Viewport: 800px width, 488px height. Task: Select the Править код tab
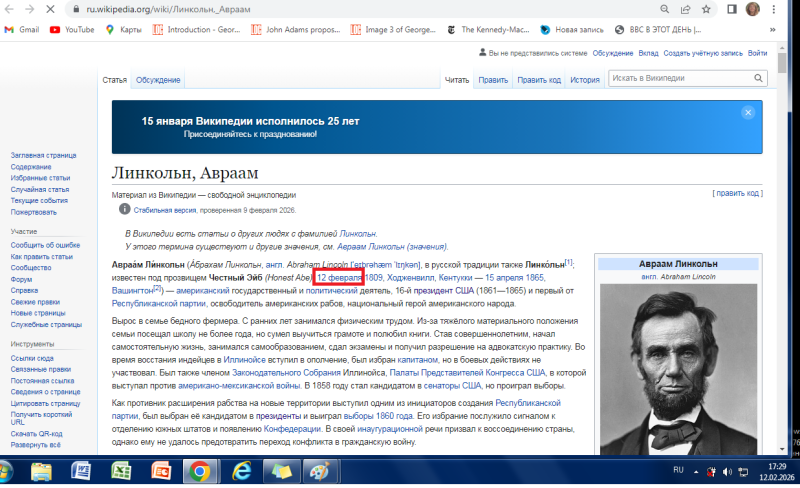pyautogui.click(x=539, y=79)
